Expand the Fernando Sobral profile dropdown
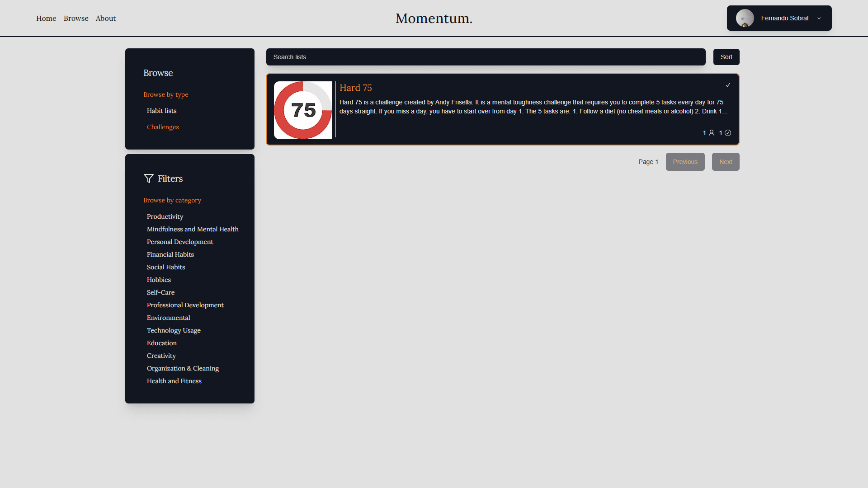868x488 pixels. 820,18
